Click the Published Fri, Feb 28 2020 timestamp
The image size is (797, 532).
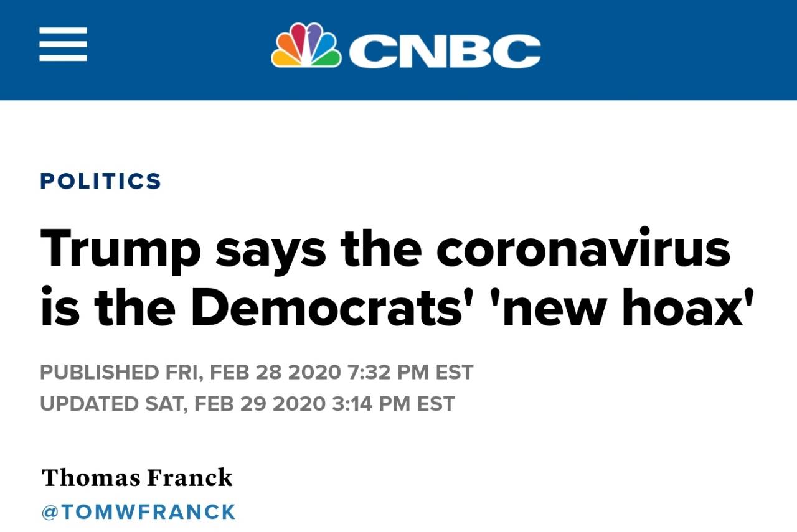[x=257, y=372]
